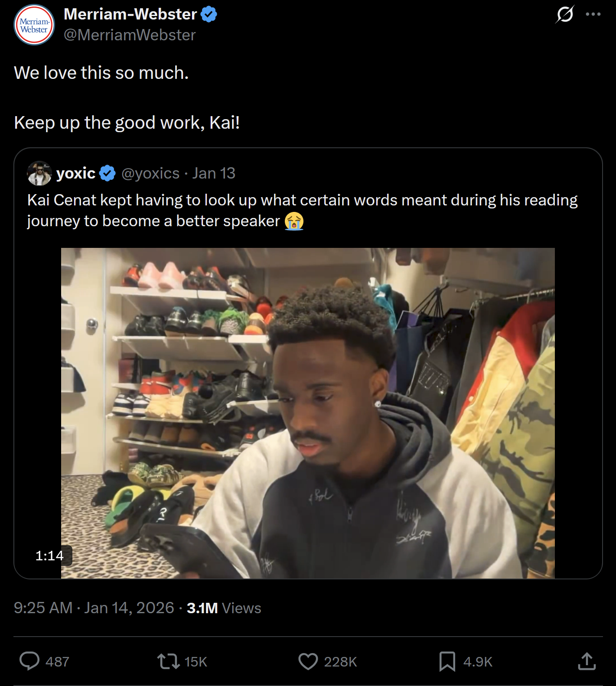Open the three-dot more options menu

tap(593, 14)
